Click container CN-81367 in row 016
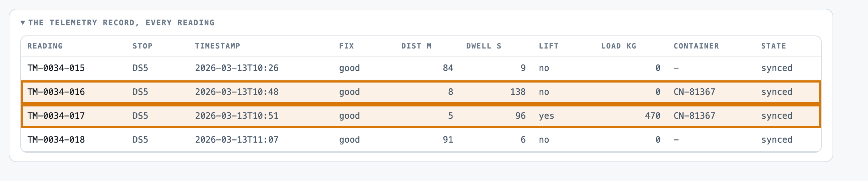868x181 pixels. (694, 92)
